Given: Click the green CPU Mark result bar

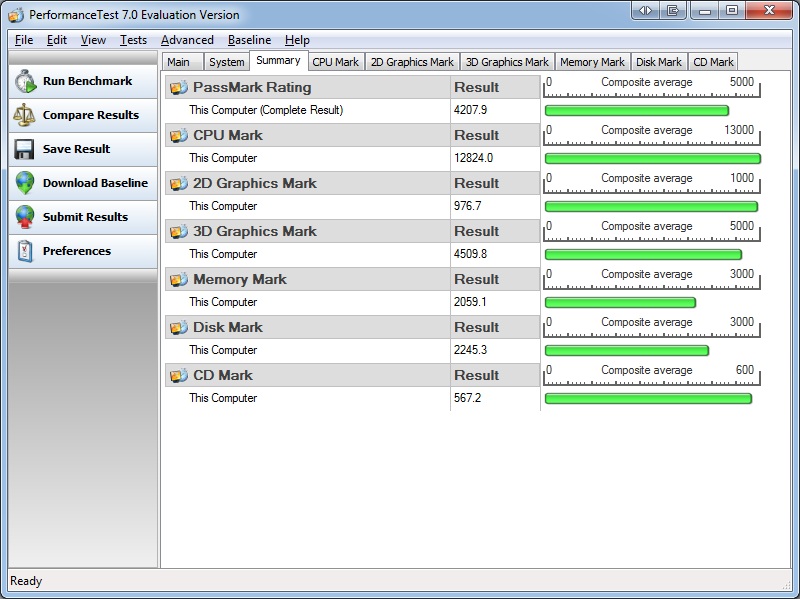Looking at the screenshot, I should pyautogui.click(x=652, y=159).
